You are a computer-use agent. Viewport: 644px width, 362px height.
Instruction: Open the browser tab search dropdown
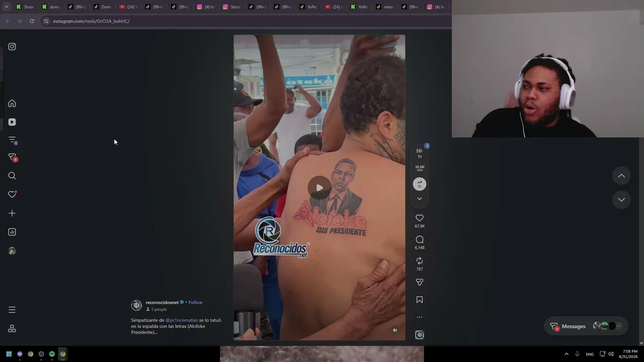coord(7,7)
